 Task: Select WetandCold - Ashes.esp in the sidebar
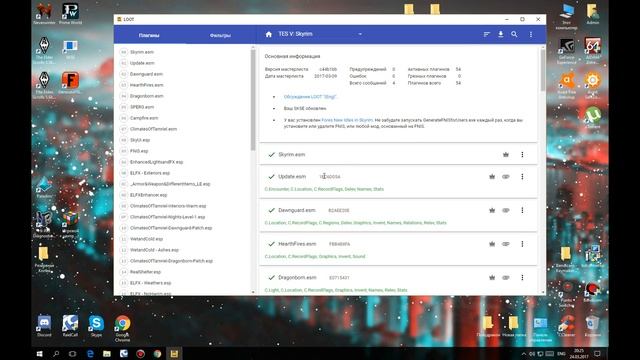[154, 250]
